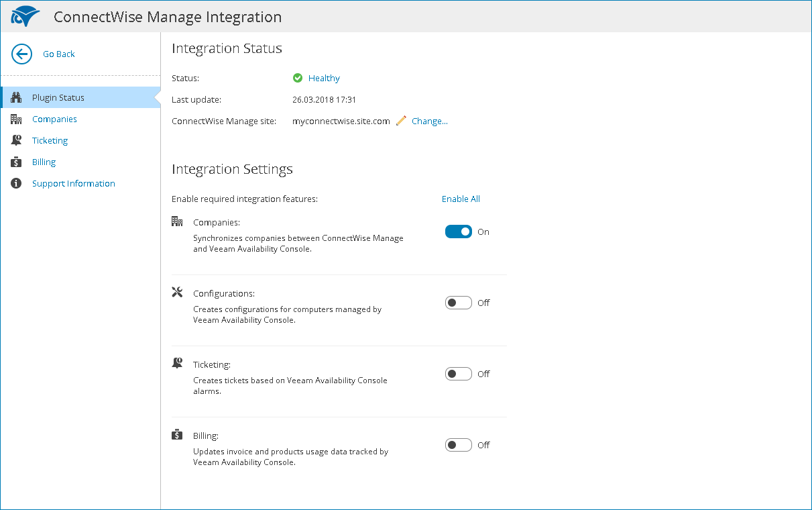Turn off the Companies integration toggle
Image resolution: width=812 pixels, height=510 pixels.
459,232
